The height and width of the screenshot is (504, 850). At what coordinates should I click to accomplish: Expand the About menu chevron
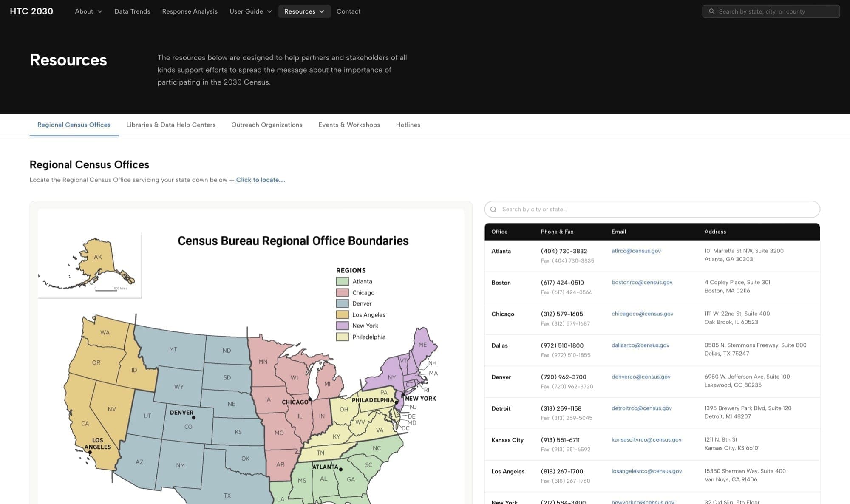(100, 11)
